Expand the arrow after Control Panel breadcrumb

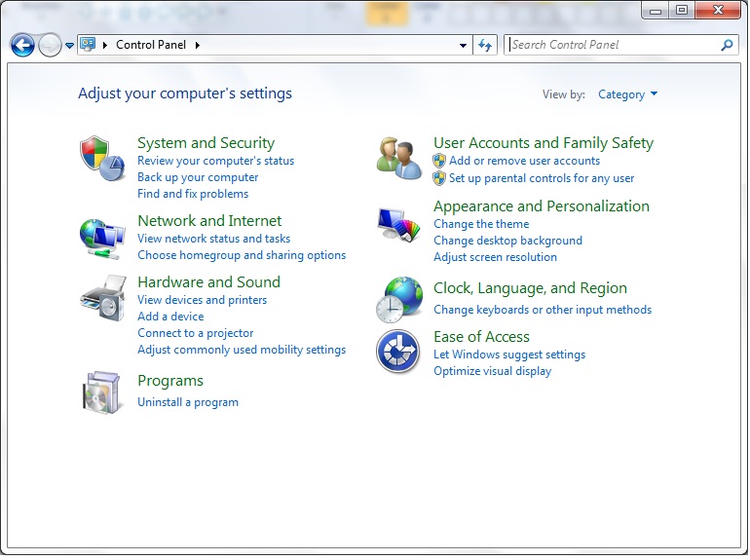pos(197,45)
